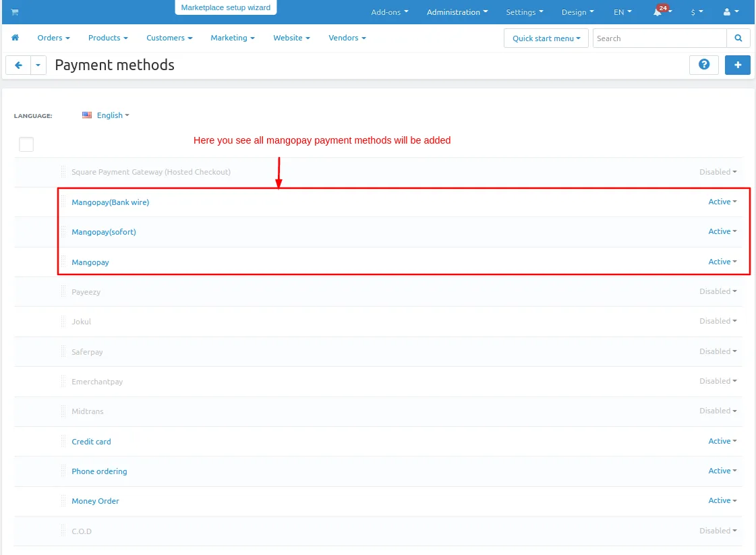Open notifications bell with 24 badge
Image resolution: width=756 pixels, height=555 pixels.
(662, 11)
